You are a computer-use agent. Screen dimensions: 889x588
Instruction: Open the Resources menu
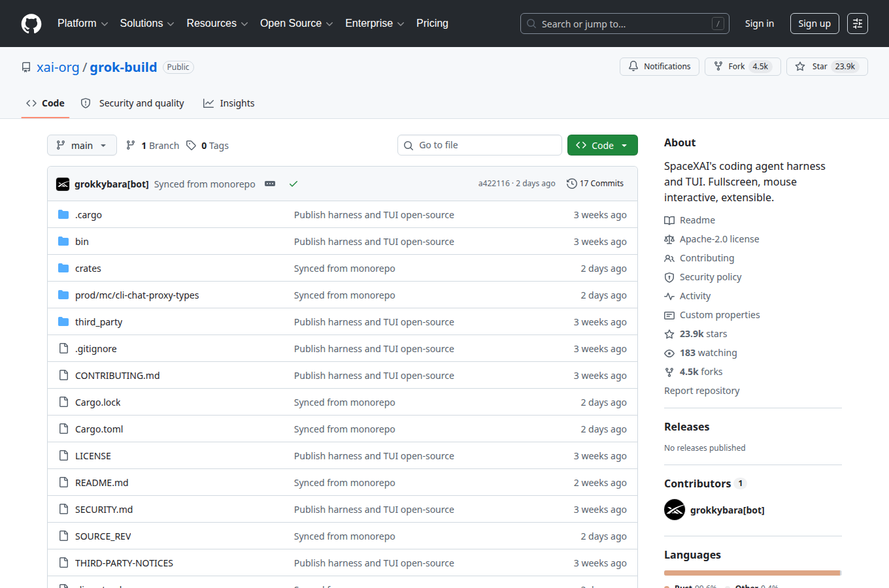coord(217,24)
